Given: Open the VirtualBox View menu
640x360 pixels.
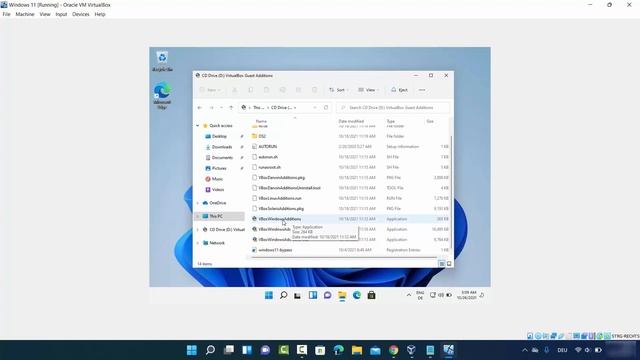Looking at the screenshot, I should [45, 14].
